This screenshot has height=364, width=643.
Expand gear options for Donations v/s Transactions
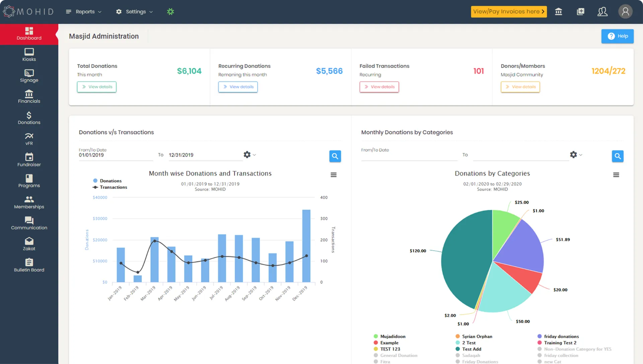point(249,155)
